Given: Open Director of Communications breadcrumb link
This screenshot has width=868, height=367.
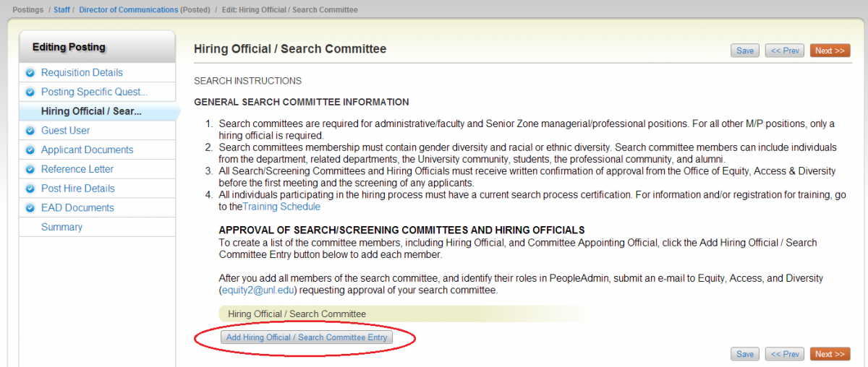Looking at the screenshot, I should click(128, 10).
